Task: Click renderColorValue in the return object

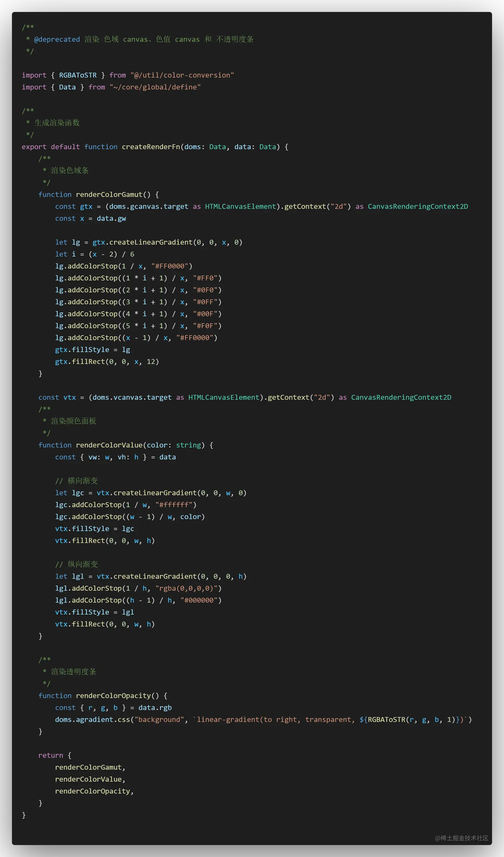Action: point(88,779)
